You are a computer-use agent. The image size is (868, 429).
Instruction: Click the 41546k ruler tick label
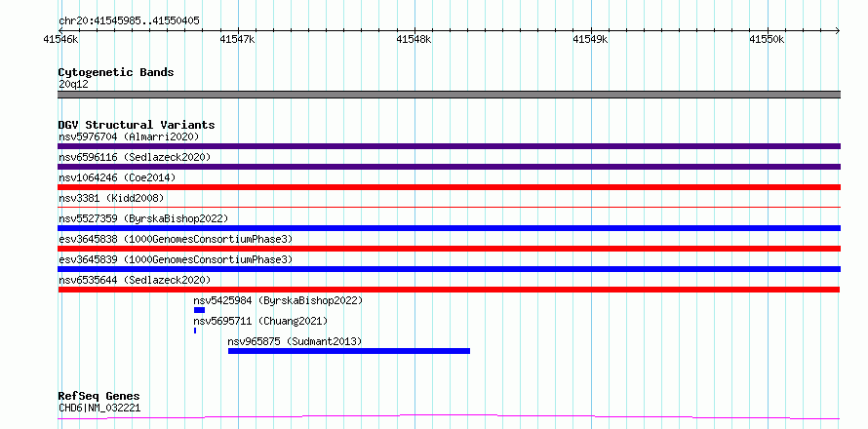pyautogui.click(x=60, y=39)
